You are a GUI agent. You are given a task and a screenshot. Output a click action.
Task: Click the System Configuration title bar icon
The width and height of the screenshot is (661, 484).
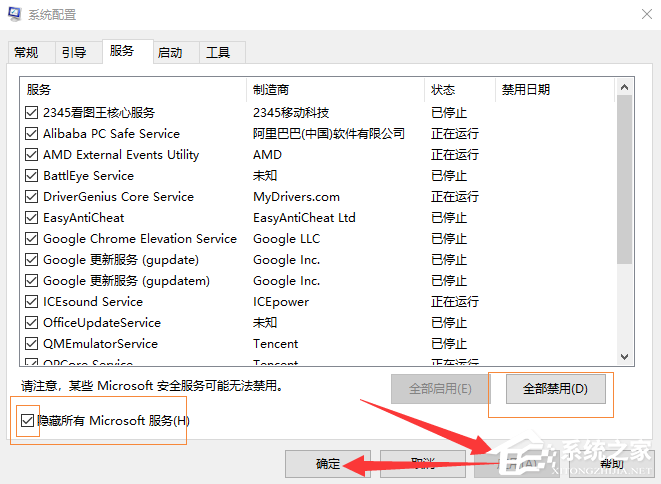click(17, 14)
